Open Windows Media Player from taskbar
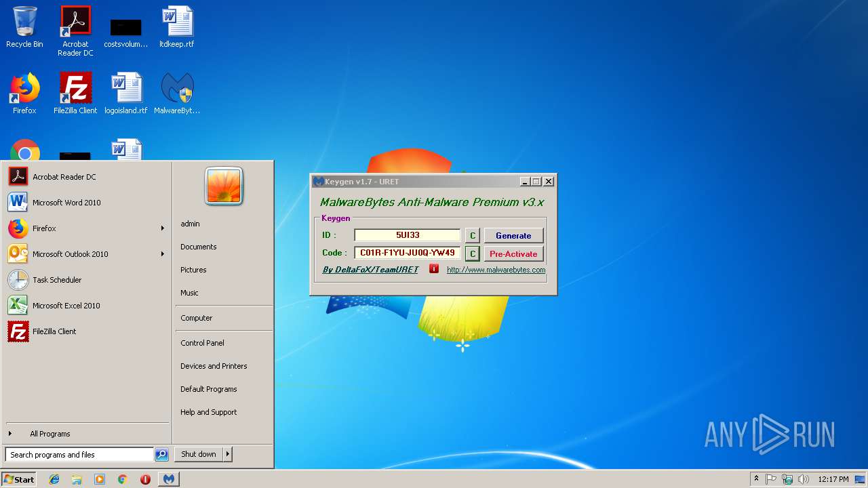868x488 pixels. tap(100, 479)
